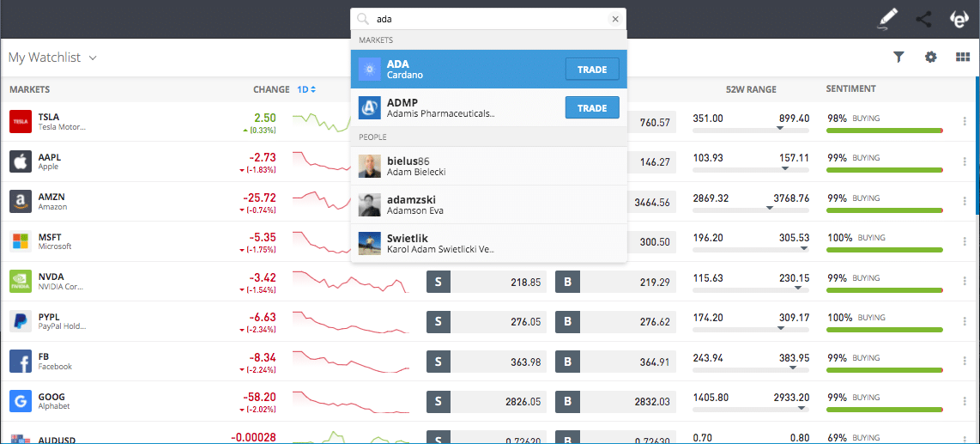Click MSFT sentiment 100% buying bar
980x444 pixels.
[885, 250]
